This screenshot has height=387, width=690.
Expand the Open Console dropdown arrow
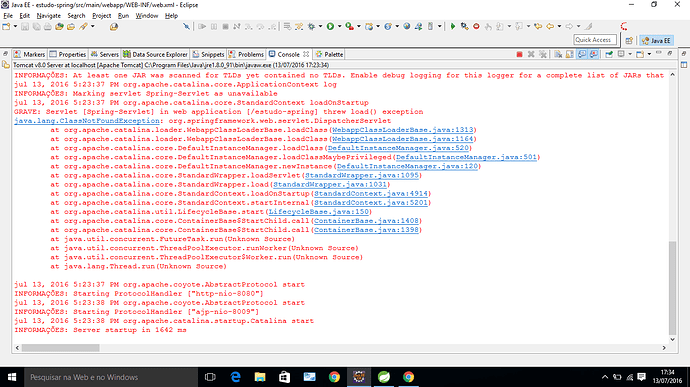[x=650, y=55]
